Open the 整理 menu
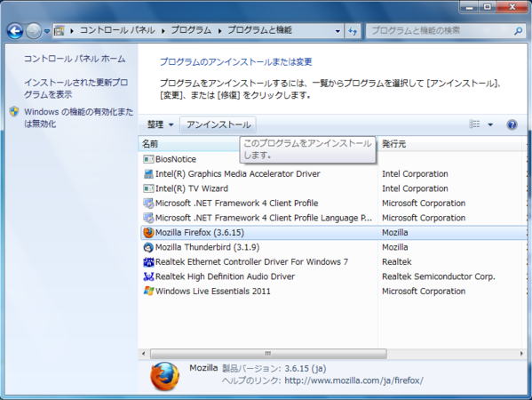Screen dimensions: 532x400 tap(160, 124)
